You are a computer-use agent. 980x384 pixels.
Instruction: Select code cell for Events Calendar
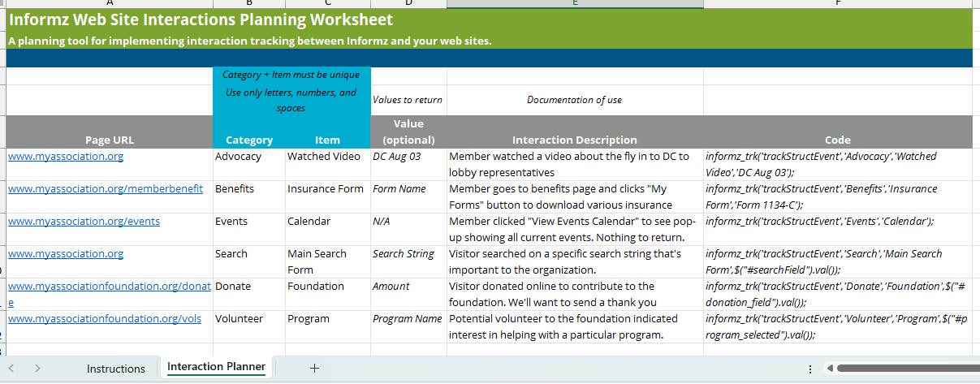[x=837, y=229]
